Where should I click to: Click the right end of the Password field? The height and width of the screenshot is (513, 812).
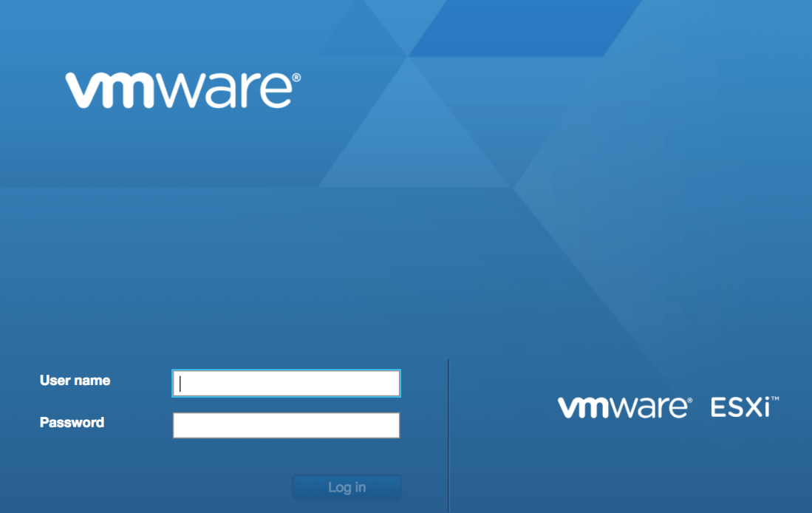pos(391,426)
